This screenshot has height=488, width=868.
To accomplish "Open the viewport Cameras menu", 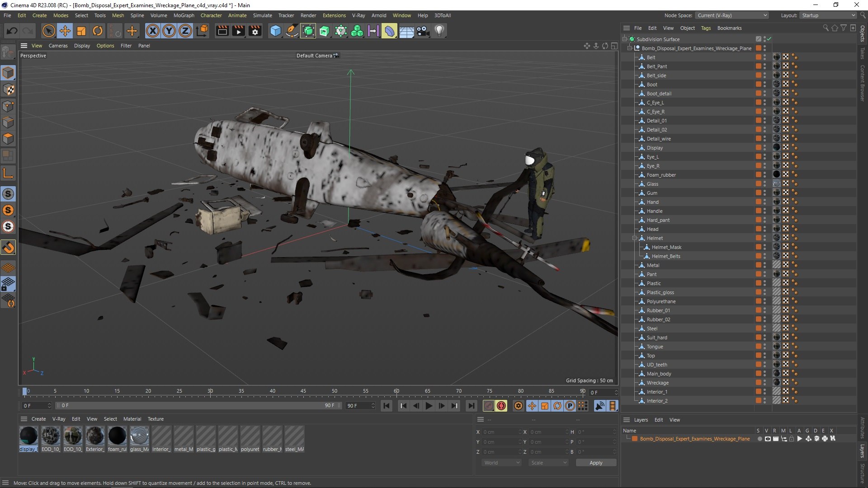I will click(58, 46).
